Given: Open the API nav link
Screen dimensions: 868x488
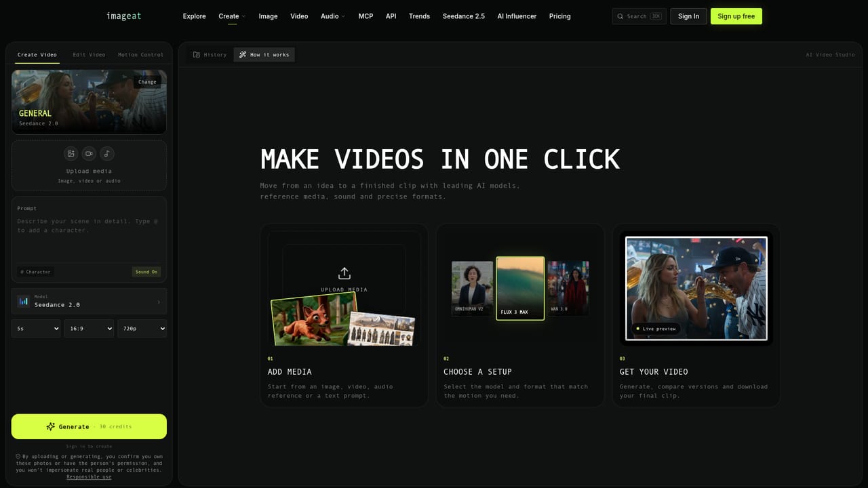Looking at the screenshot, I should coord(391,16).
